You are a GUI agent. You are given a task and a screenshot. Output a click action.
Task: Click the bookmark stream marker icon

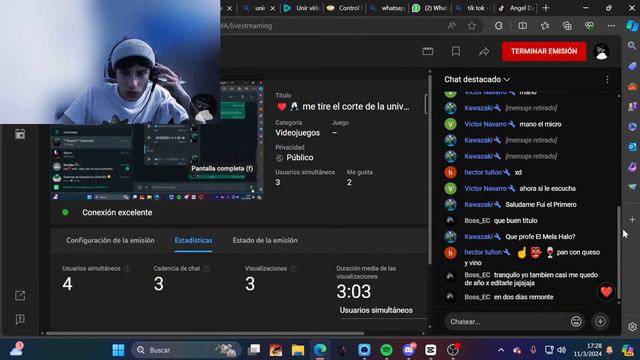tap(456, 51)
